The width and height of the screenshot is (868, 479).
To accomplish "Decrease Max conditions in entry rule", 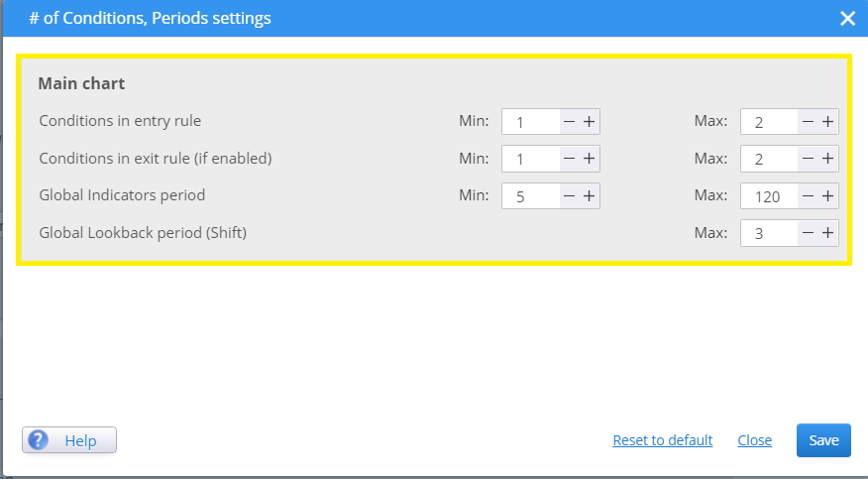I will [808, 122].
